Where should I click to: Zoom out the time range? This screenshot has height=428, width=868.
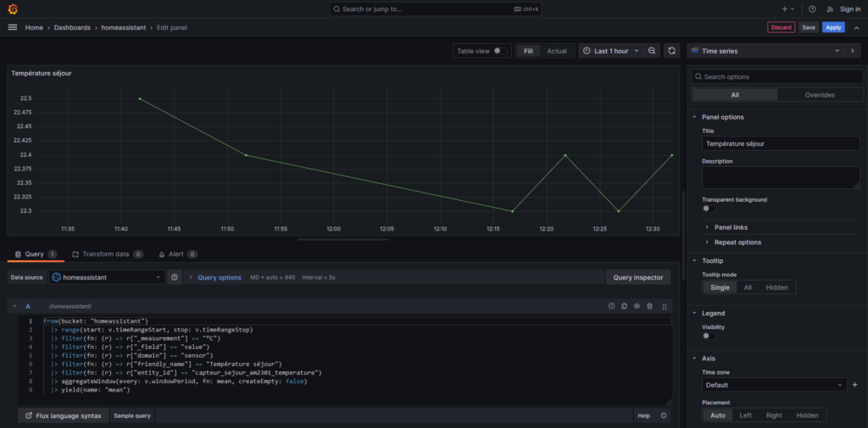click(x=652, y=51)
